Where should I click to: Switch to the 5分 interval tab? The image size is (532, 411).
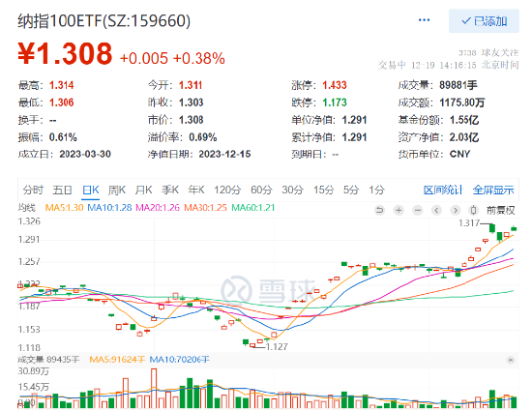tap(351, 190)
